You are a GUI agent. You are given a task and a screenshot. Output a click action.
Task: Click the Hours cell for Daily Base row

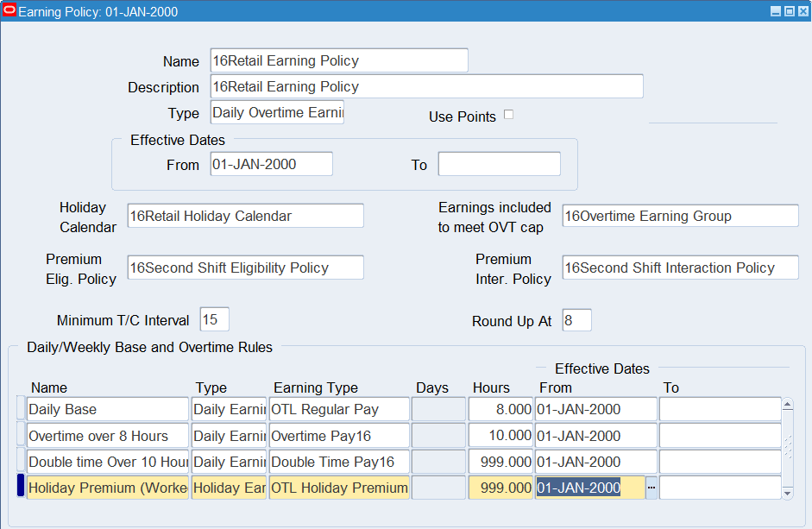500,409
